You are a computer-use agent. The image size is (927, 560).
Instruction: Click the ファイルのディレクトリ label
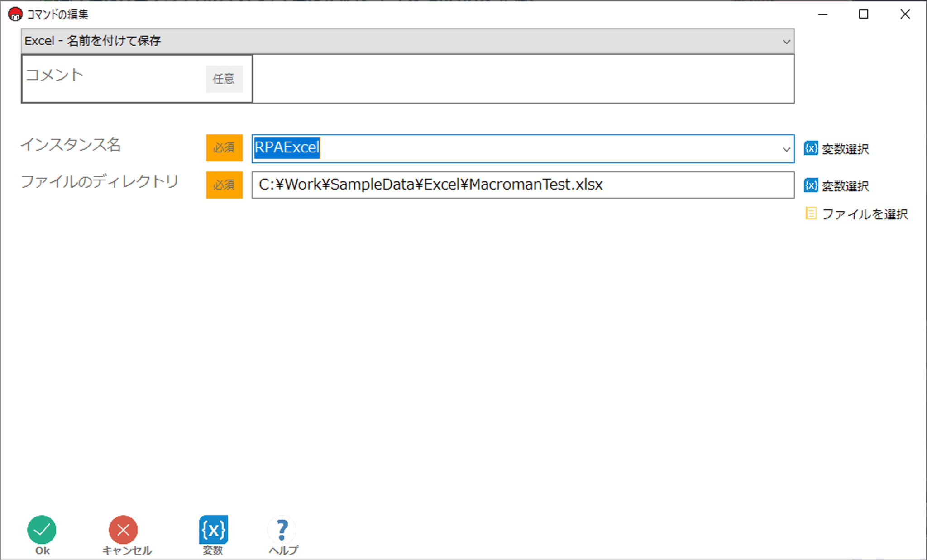click(100, 181)
